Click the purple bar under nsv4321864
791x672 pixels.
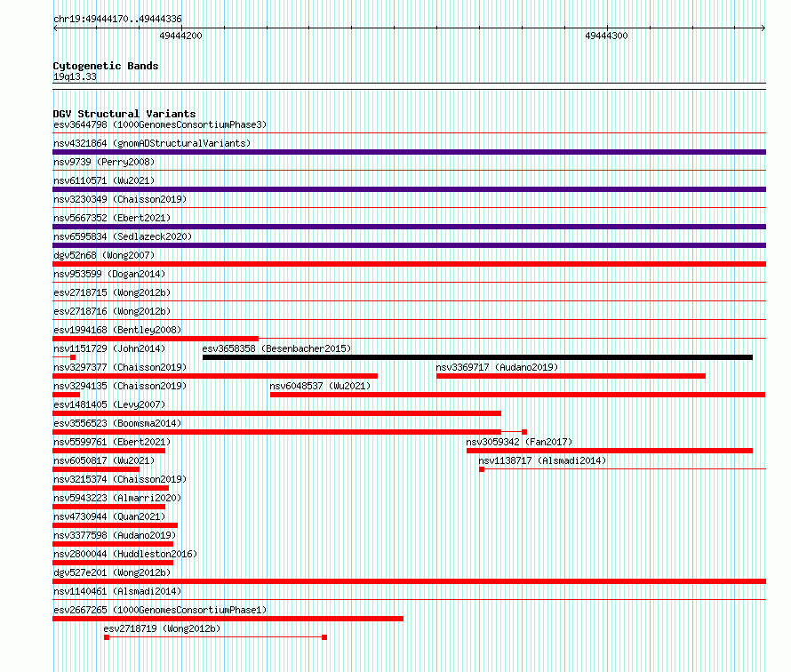(x=409, y=152)
